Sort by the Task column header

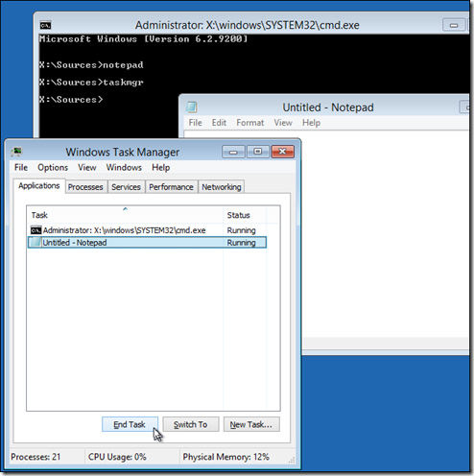click(125, 215)
